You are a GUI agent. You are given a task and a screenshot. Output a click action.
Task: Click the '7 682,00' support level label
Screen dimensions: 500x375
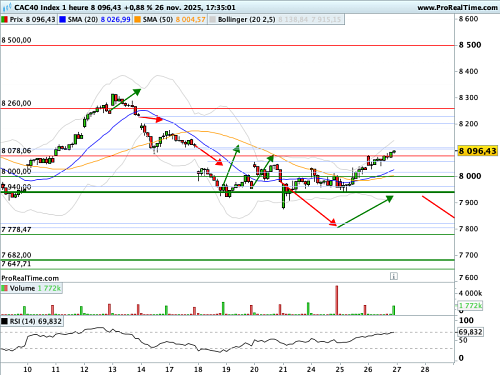[16, 255]
